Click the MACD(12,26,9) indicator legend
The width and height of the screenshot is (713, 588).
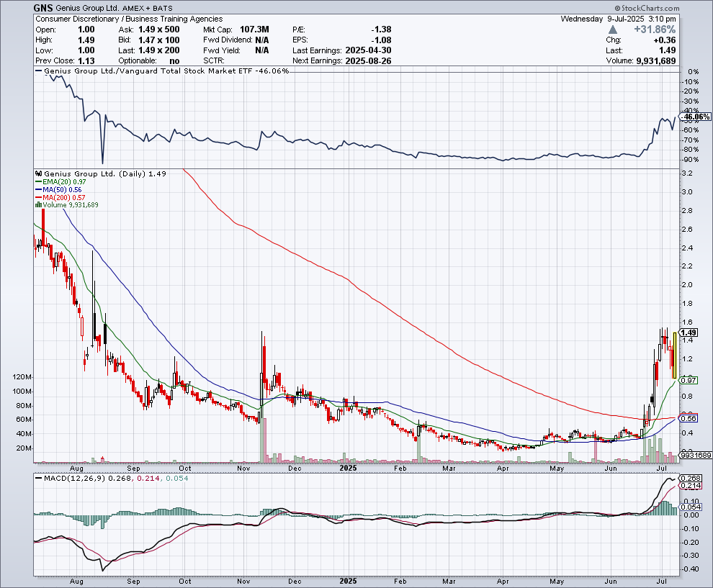pyautogui.click(x=112, y=479)
